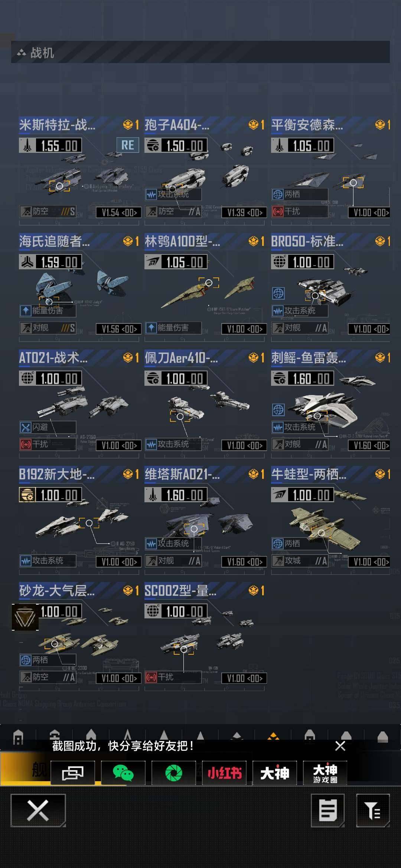Share screenshot to 小红书

pos(224,773)
